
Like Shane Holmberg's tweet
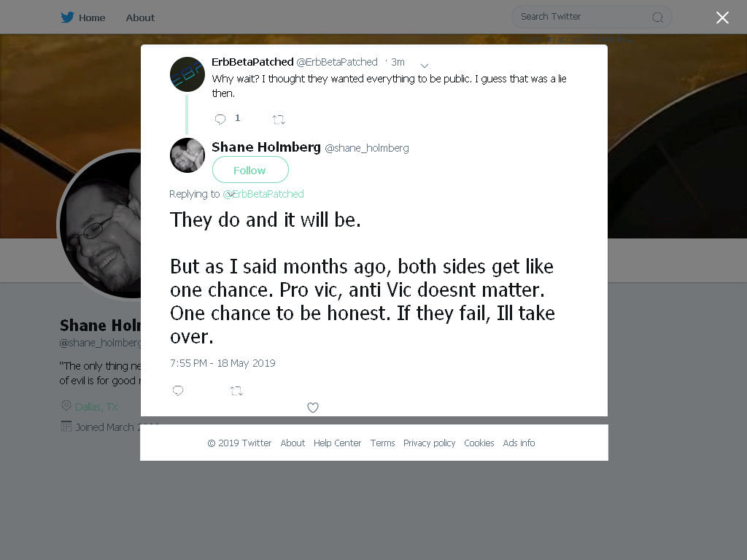[x=312, y=408]
